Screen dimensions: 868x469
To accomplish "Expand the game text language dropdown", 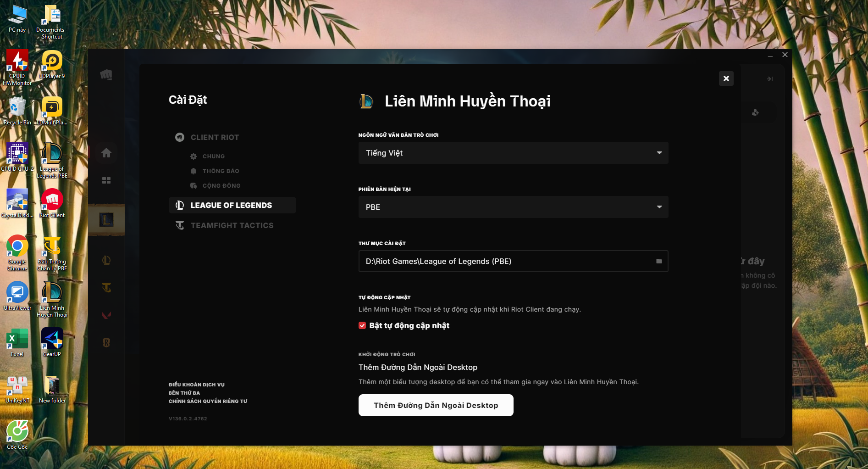I will point(513,153).
